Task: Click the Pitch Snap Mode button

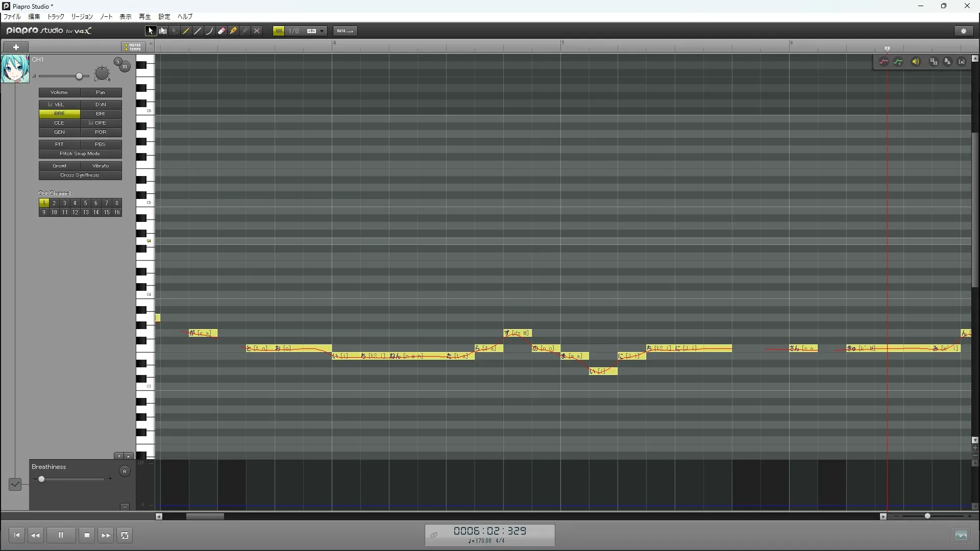Action: 80,154
